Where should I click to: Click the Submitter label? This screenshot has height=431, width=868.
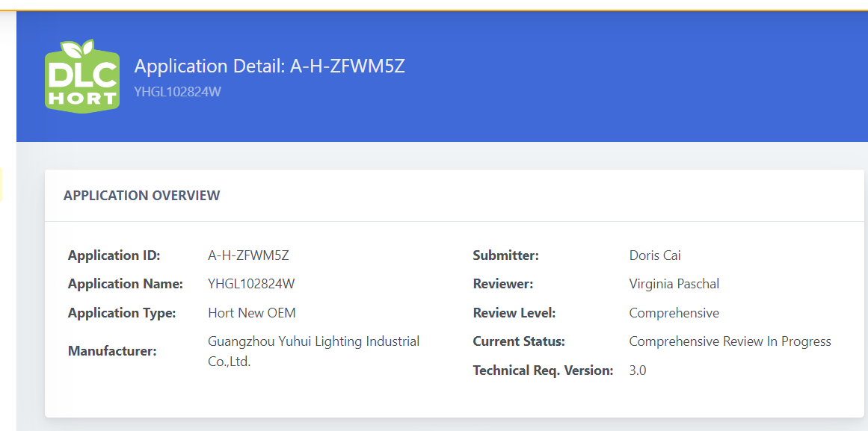pyautogui.click(x=505, y=255)
